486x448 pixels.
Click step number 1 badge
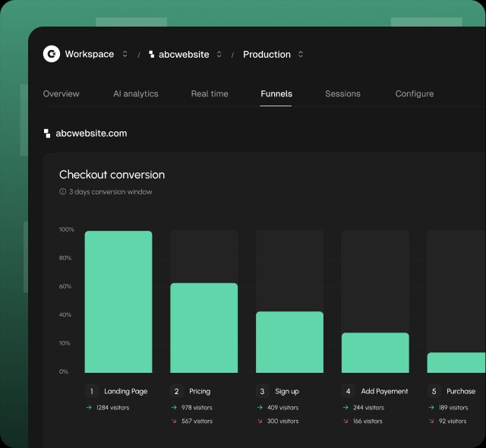(x=91, y=391)
